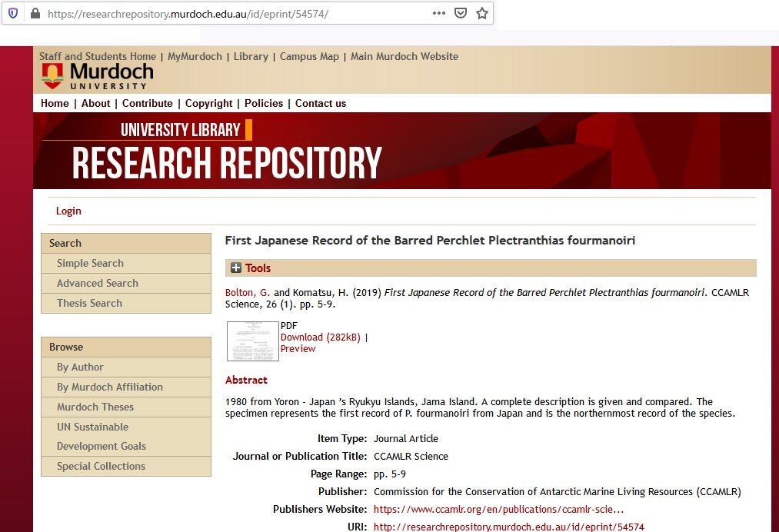Open the URI eprint/54574 link
Image resolution: width=779 pixels, height=532 pixels.
coord(509,527)
